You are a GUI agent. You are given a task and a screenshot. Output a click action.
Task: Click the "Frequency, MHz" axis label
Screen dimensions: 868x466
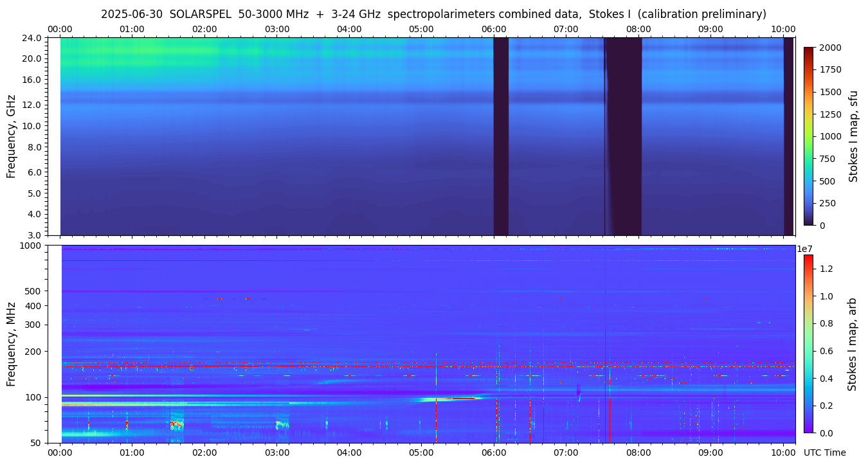pos(11,344)
